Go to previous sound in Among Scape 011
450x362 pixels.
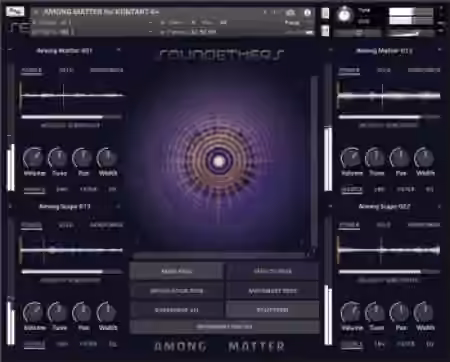click(x=10, y=206)
